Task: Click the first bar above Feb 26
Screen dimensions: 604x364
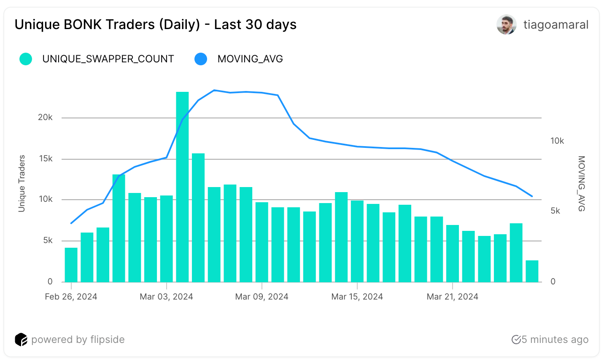Action: [x=71, y=265]
